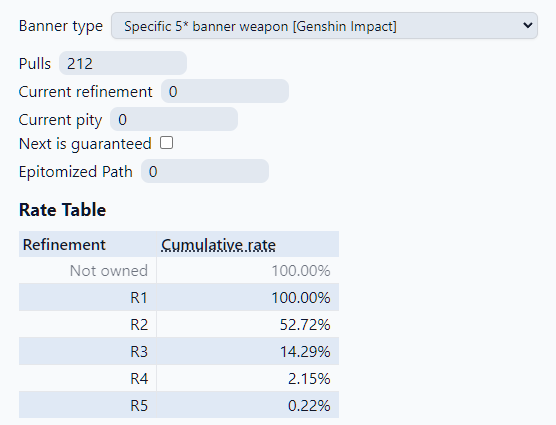
Task: Enable the Next is guaranteed checkbox
Action: (166, 143)
